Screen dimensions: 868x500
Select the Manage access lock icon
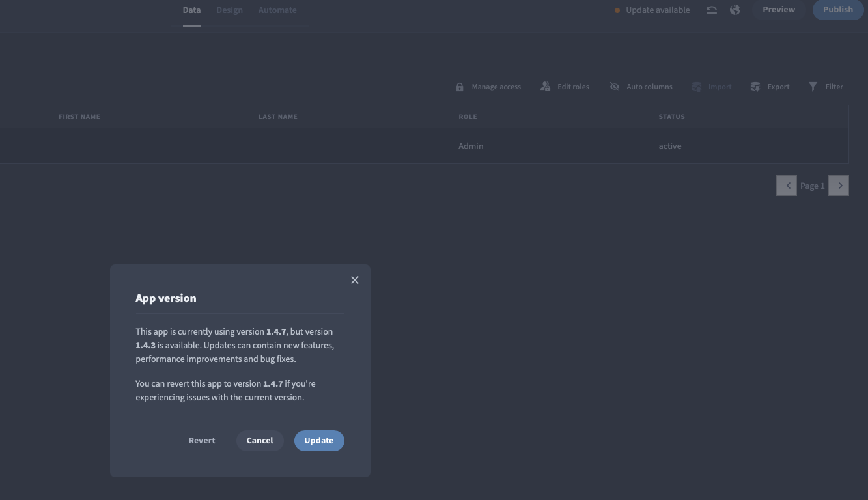[x=460, y=86]
